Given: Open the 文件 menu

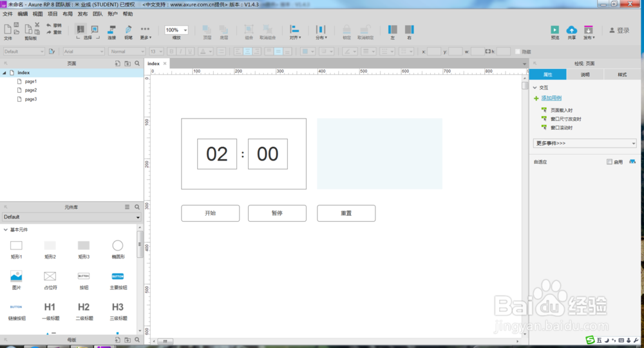Looking at the screenshot, I should pyautogui.click(x=7, y=14).
